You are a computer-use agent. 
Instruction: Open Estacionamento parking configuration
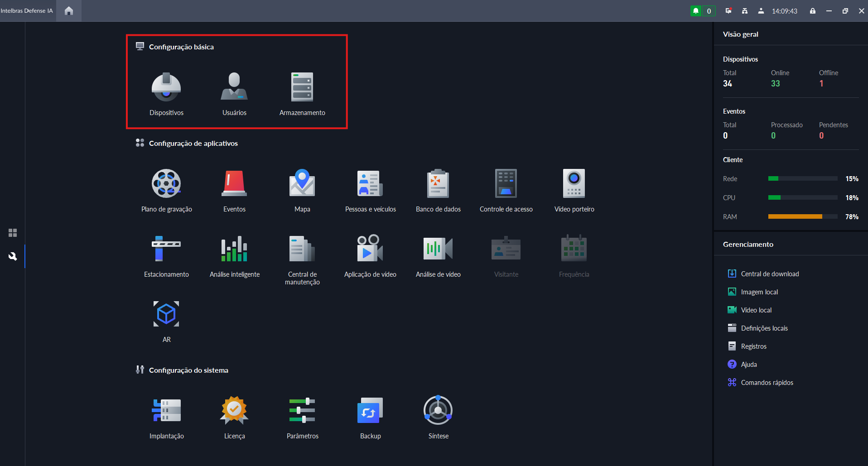coord(166,249)
